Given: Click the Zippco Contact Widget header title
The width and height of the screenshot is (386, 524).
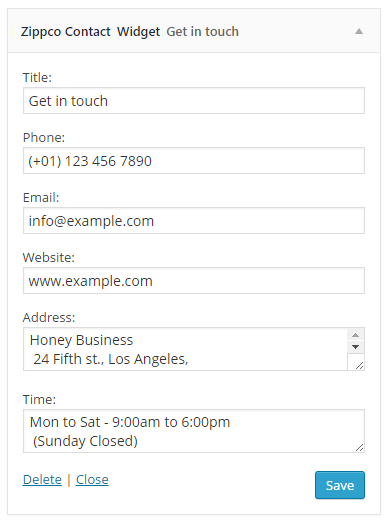Looking at the screenshot, I should (x=91, y=32).
